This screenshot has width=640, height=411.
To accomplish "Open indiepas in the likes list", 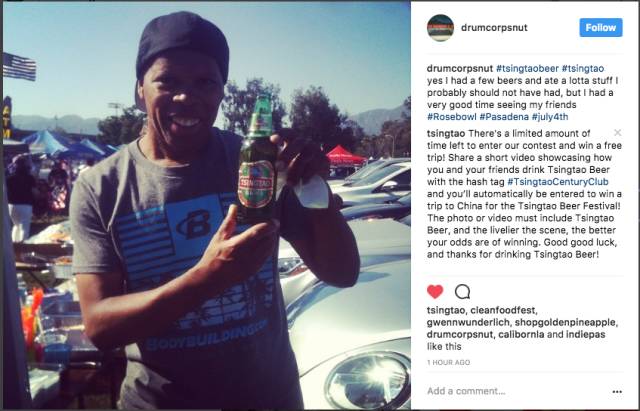I will pyautogui.click(x=585, y=334).
